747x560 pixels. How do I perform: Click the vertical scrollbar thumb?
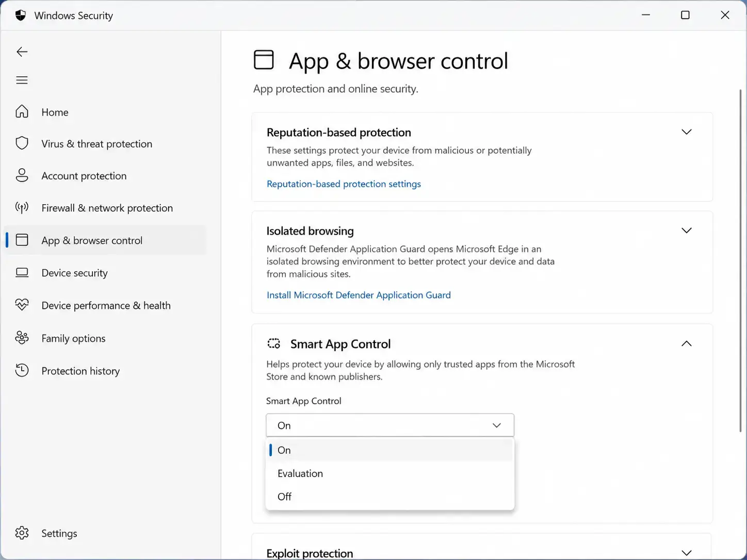740,260
